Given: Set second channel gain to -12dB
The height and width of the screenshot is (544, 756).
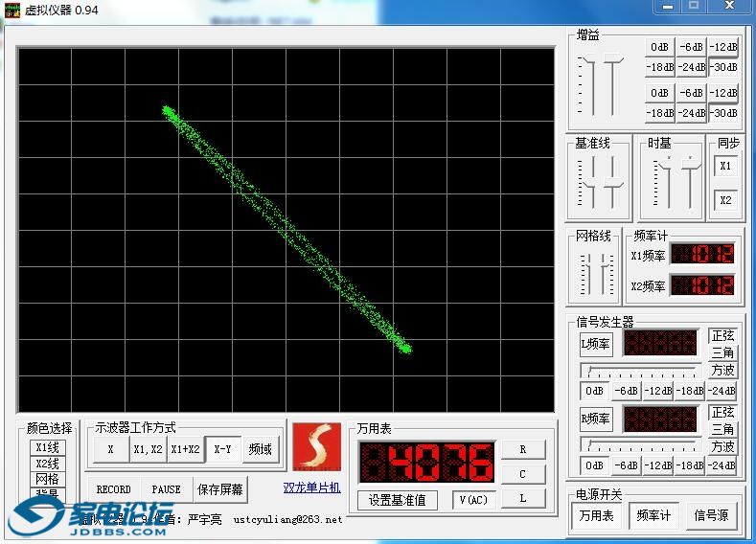Looking at the screenshot, I should click(x=723, y=93).
